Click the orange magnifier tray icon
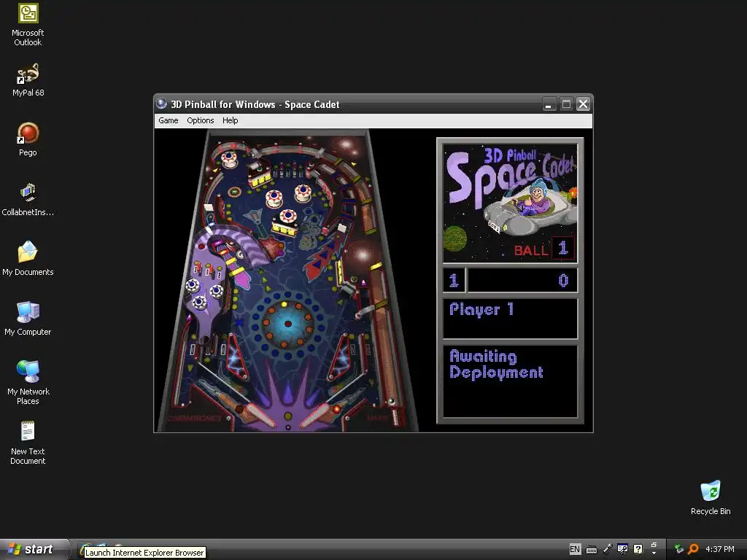This screenshot has width=747, height=560. coord(693,549)
